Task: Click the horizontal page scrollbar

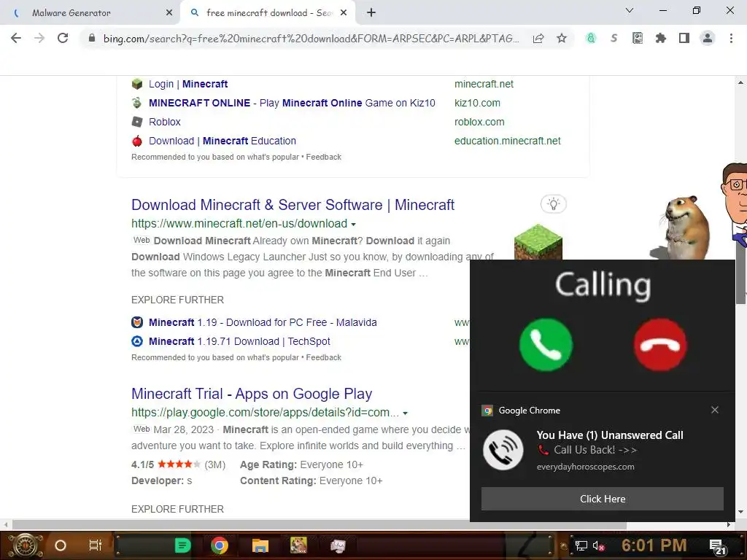Action: (x=320, y=525)
